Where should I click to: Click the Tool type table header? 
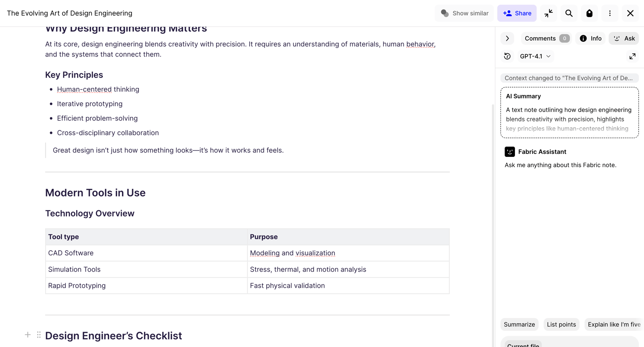147,237
